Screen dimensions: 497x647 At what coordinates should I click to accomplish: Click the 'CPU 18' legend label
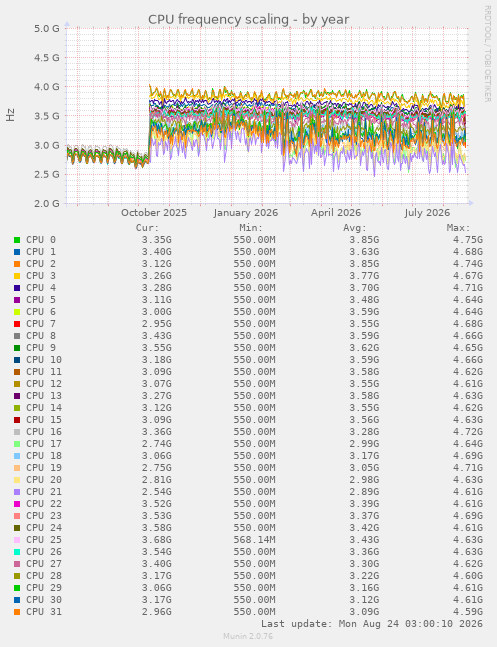44,456
